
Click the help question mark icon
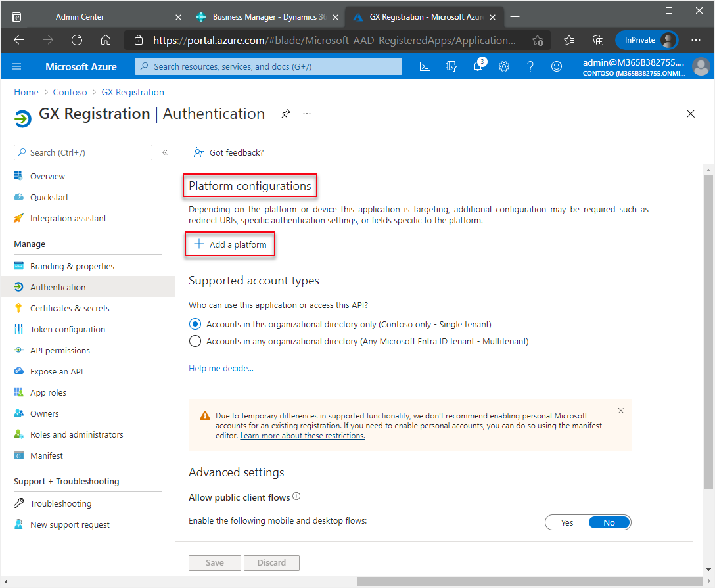530,66
